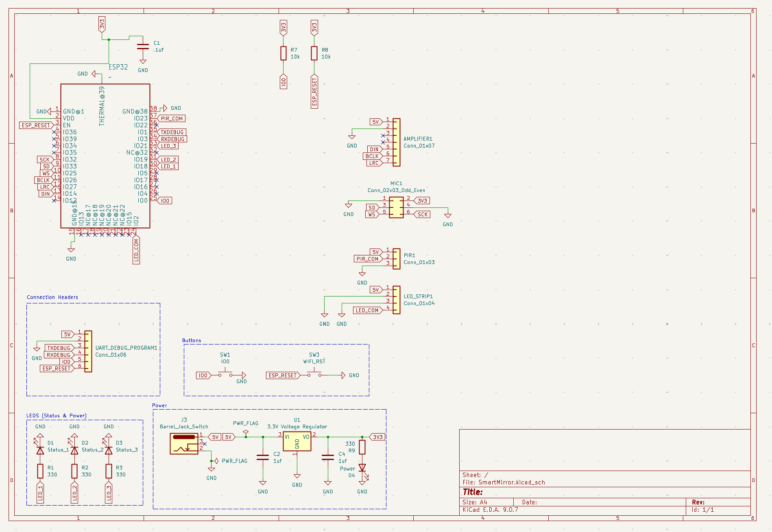Click the MIC1 2x03 connector symbol

pyautogui.click(x=396, y=207)
